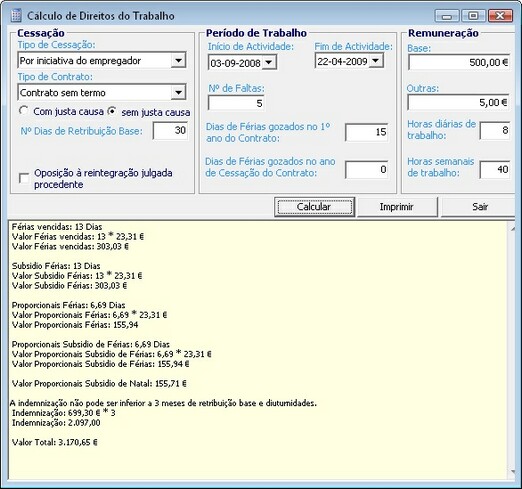Click the Outras remuneration field

458,102
